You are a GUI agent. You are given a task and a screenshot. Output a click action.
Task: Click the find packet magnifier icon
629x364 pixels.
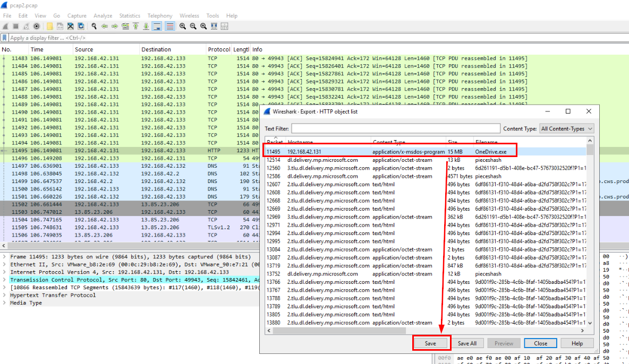pos(94,26)
